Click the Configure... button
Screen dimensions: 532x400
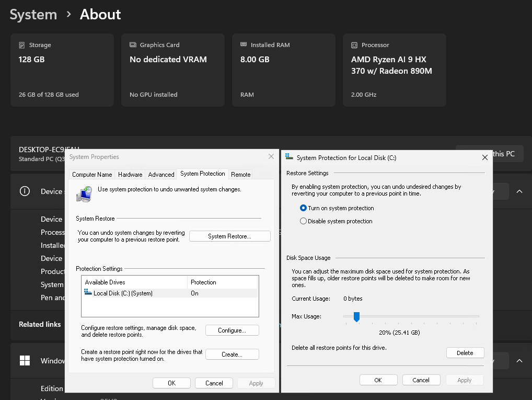pyautogui.click(x=232, y=330)
